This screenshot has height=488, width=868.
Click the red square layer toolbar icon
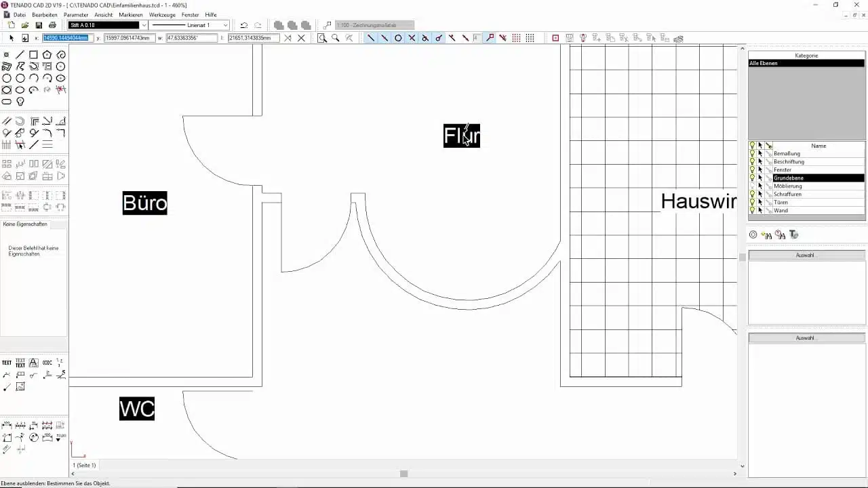click(x=555, y=38)
